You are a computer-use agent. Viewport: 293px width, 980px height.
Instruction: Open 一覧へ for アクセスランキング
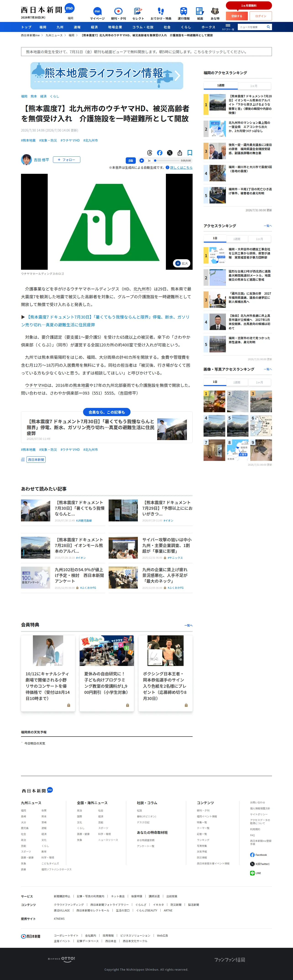(268, 226)
